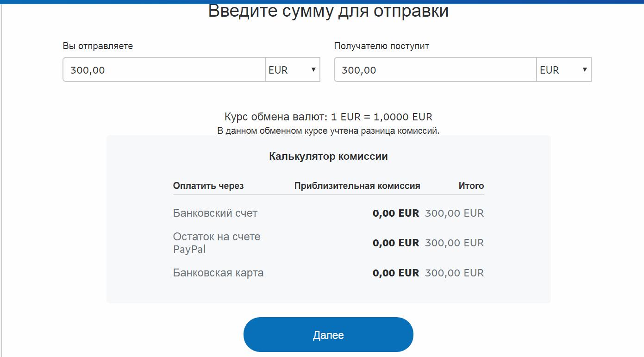This screenshot has height=357, width=644.
Task: Click the 'Банковский счет' payment row label
Action: click(215, 213)
